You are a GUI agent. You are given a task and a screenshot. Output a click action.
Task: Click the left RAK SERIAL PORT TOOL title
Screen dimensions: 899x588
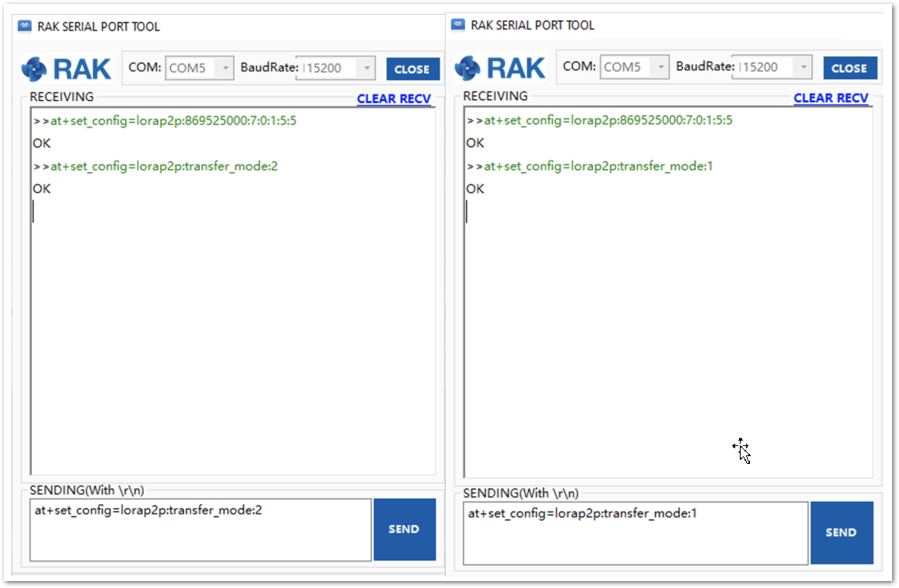coord(99,26)
